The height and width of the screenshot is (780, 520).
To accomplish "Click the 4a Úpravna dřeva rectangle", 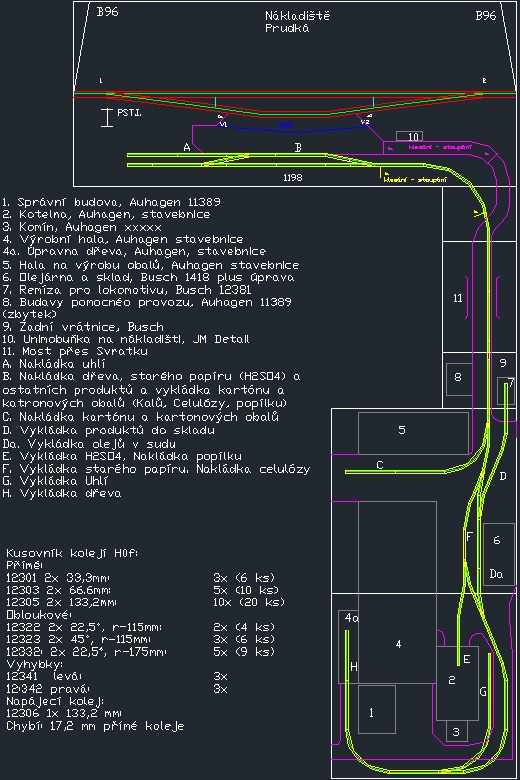I will pyautogui.click(x=348, y=646).
